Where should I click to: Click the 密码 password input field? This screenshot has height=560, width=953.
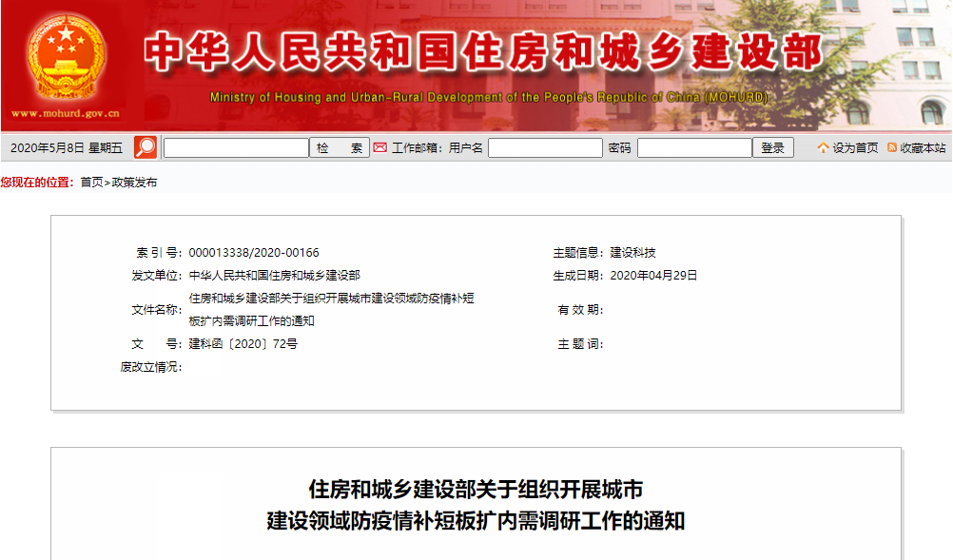[694, 147]
